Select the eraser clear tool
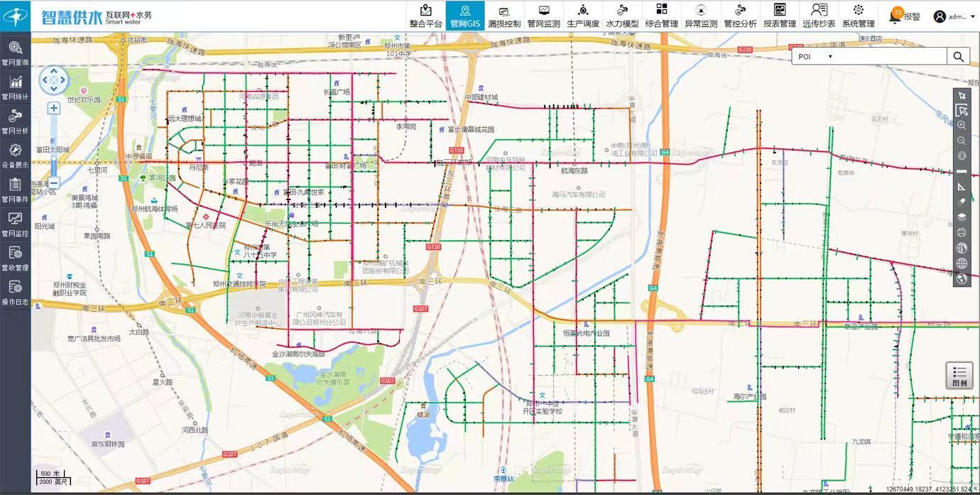This screenshot has width=980, height=495. 962,202
